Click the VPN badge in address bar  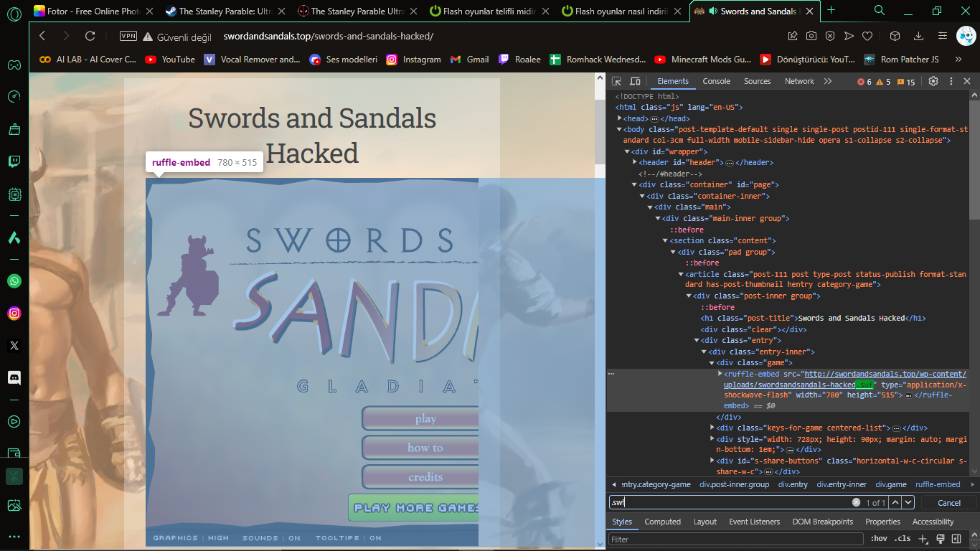[x=128, y=36]
